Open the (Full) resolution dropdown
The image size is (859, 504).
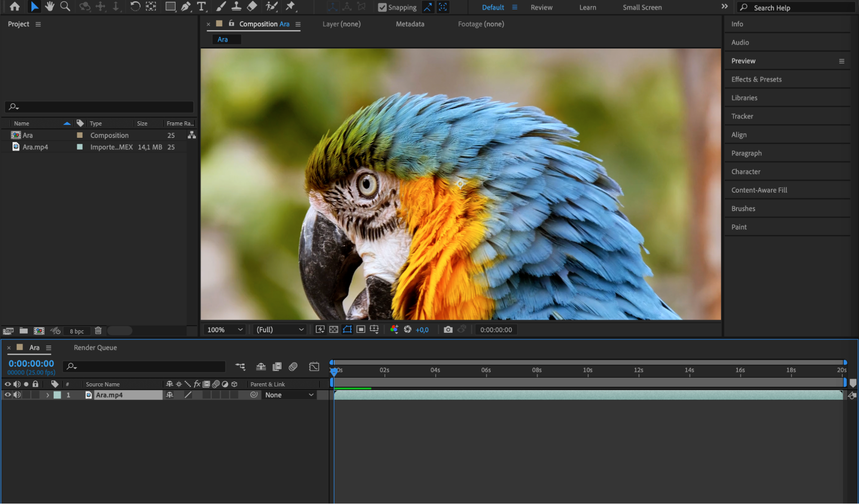(x=280, y=330)
